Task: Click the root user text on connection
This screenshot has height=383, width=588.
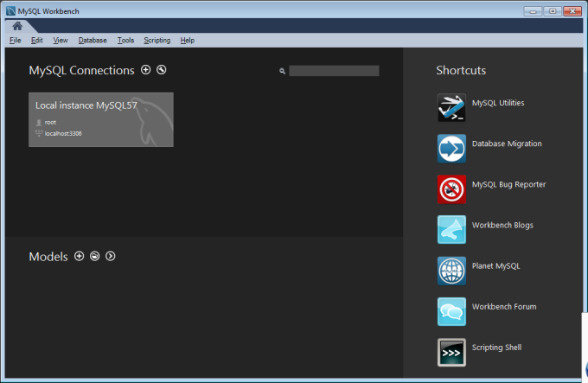Action: pos(50,122)
